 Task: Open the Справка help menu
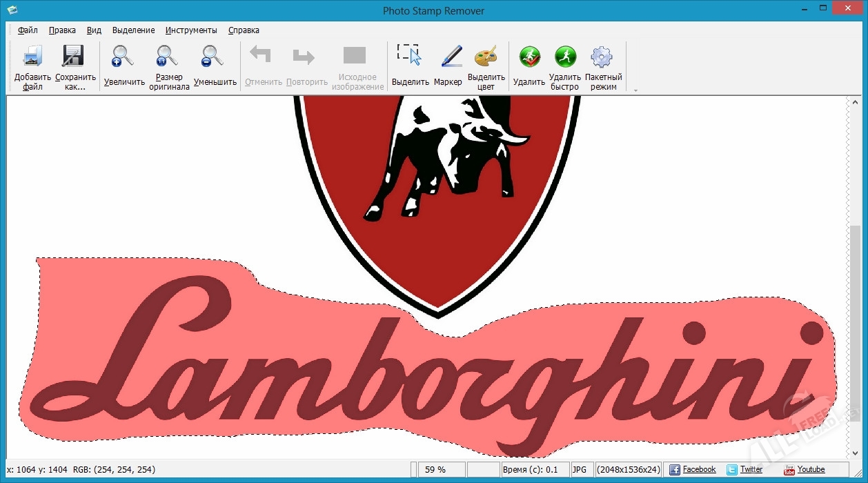244,30
